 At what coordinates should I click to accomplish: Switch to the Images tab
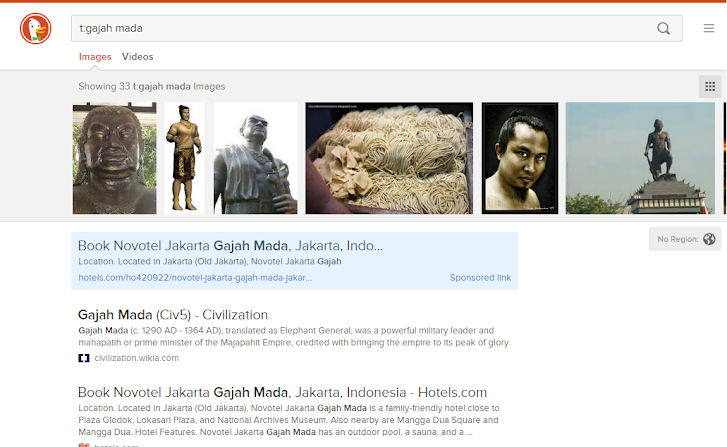(x=95, y=57)
